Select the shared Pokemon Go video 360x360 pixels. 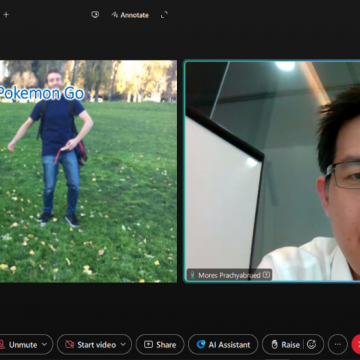[x=88, y=171]
